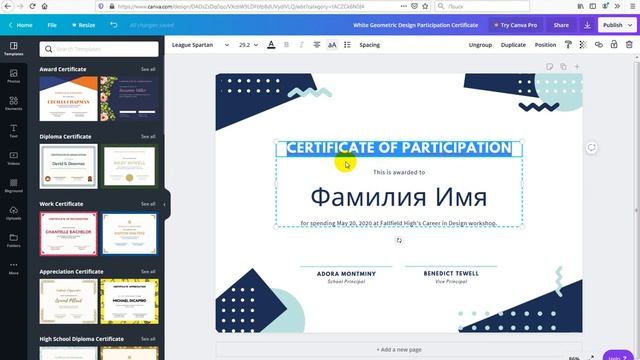Click the transparency checkerboard icon
The height and width of the screenshot is (360, 640).
pos(583,45)
